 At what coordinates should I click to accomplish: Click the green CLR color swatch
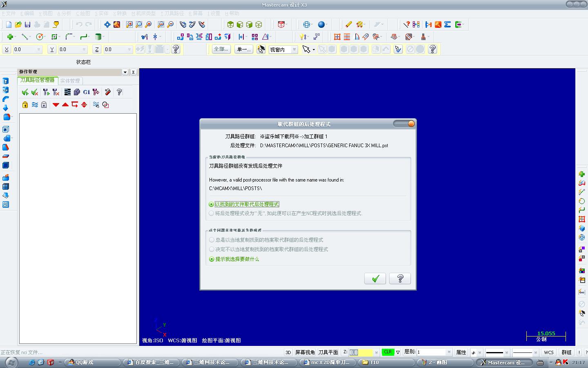388,352
